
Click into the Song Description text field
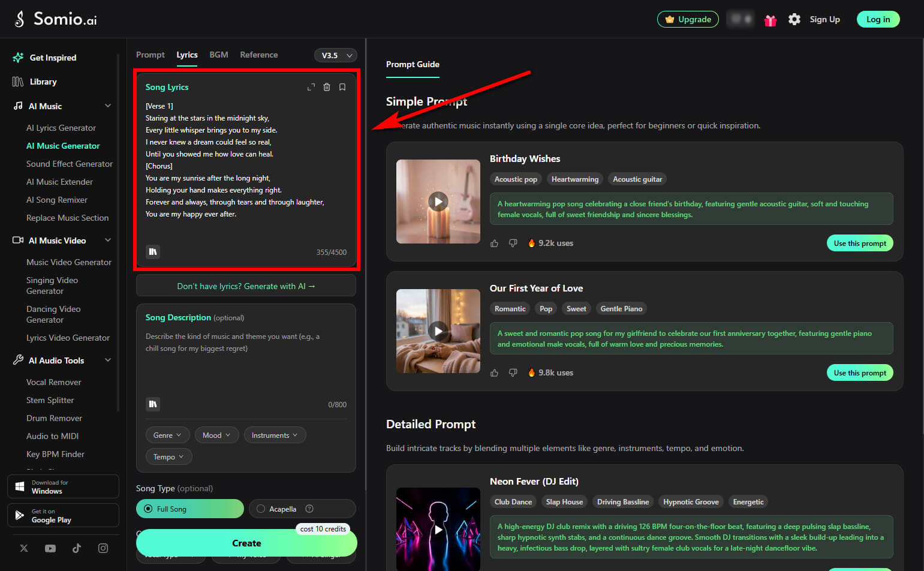[x=246, y=360]
